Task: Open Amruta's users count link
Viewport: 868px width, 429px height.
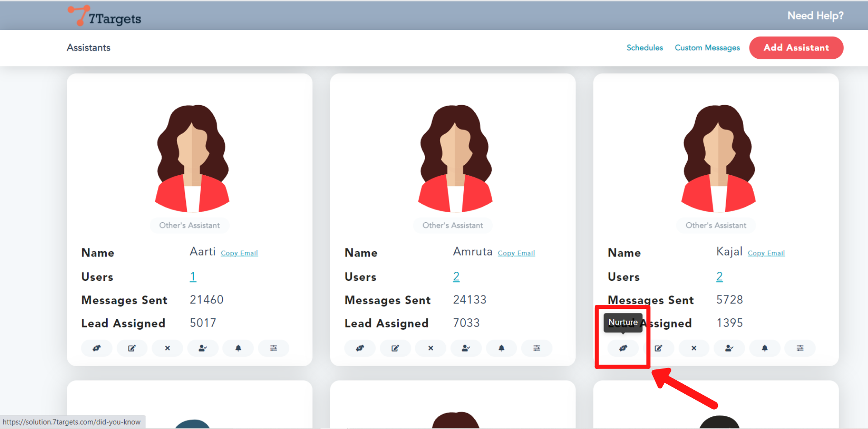Action: click(x=456, y=277)
